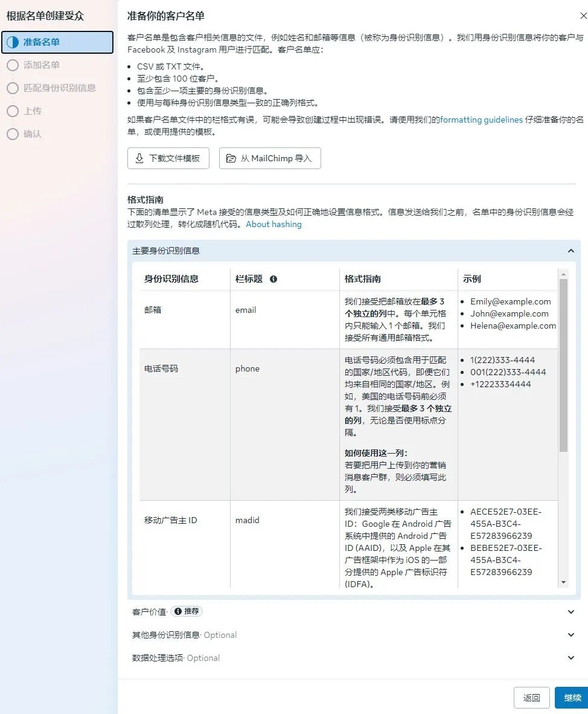Click the 返回 button
The height and width of the screenshot is (714, 588).
pos(531,698)
